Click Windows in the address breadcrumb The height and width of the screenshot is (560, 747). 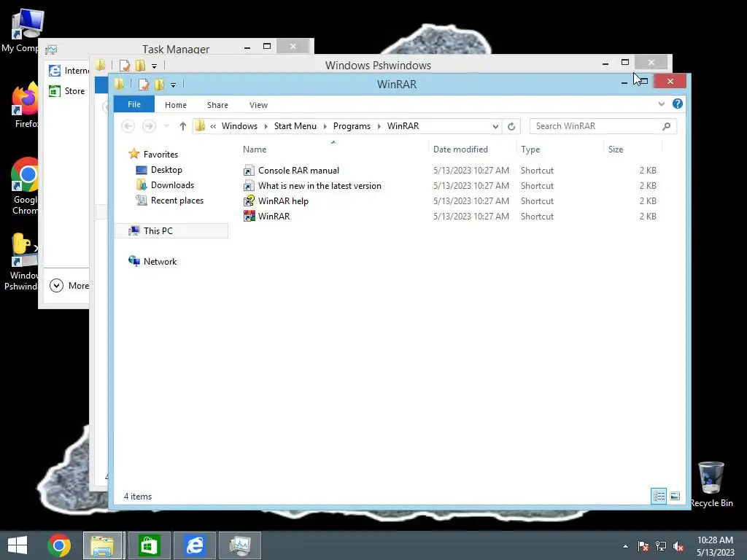pyautogui.click(x=239, y=125)
